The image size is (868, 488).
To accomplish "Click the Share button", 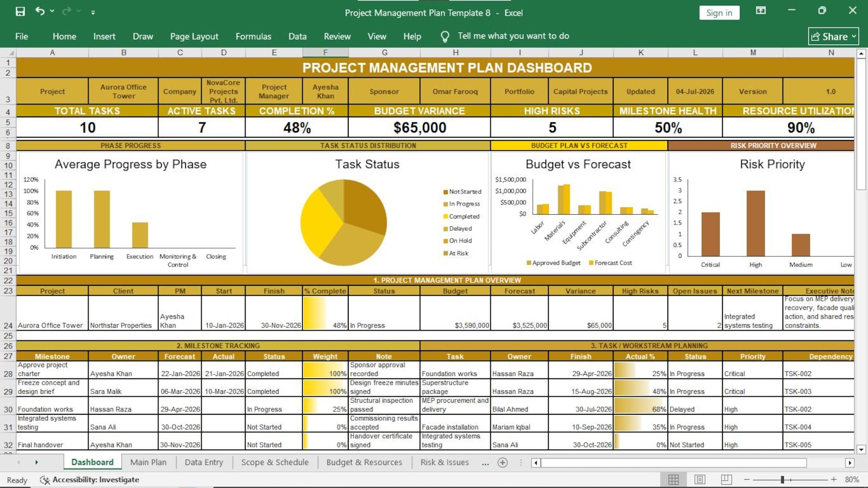I will (x=834, y=37).
